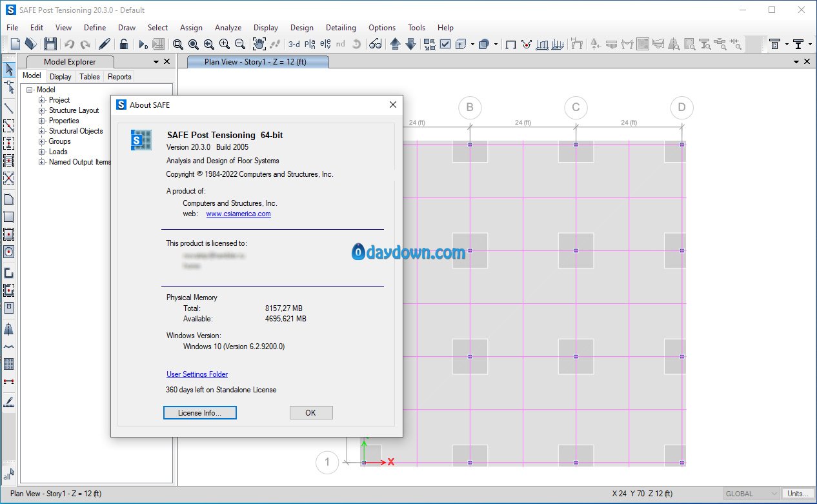Open the File menu
The width and height of the screenshot is (817, 504).
(x=12, y=28)
